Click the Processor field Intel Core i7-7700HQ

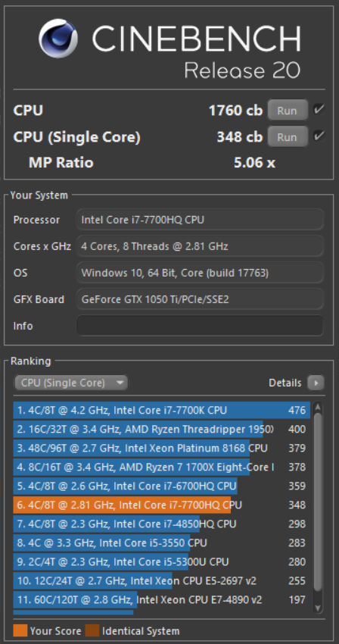200,220
